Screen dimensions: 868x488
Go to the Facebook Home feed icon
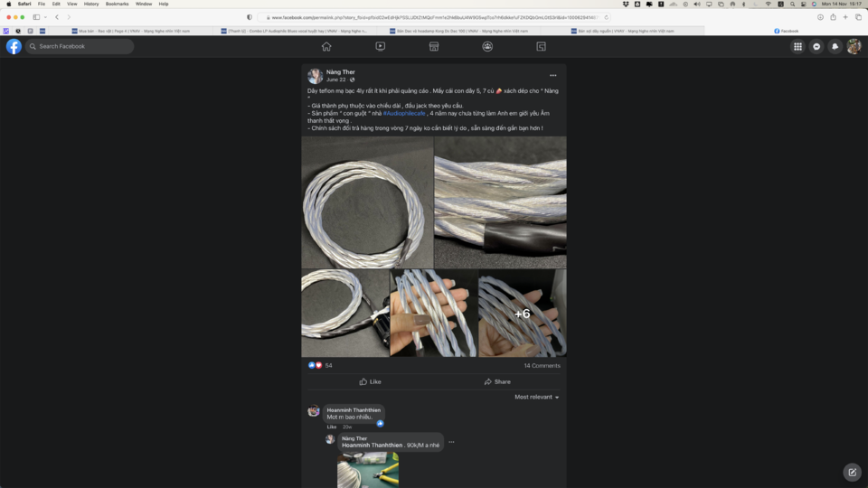326,46
